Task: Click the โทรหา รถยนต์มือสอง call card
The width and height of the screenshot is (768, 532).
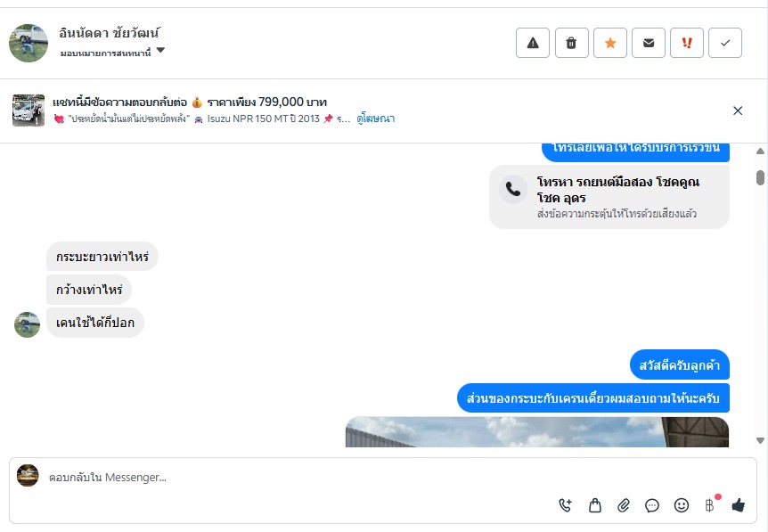Action: pos(609,197)
